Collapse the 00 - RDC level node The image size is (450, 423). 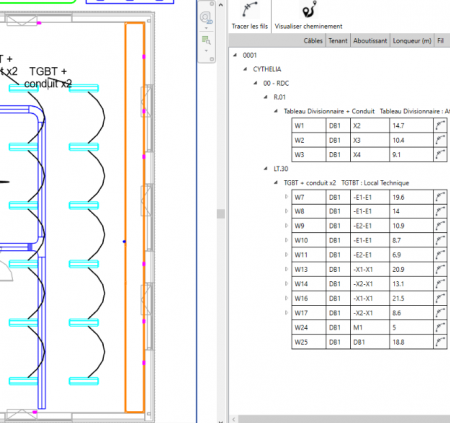tap(256, 83)
